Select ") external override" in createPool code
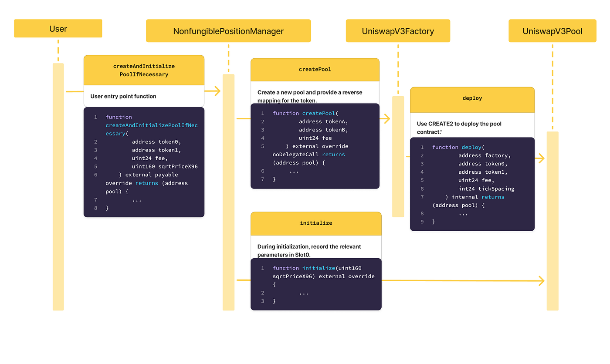 pos(317,146)
